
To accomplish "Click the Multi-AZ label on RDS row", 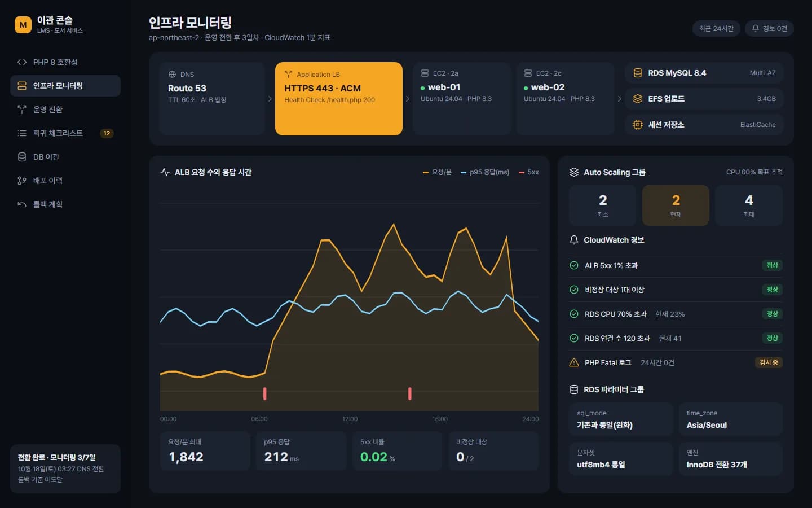I will 762,73.
